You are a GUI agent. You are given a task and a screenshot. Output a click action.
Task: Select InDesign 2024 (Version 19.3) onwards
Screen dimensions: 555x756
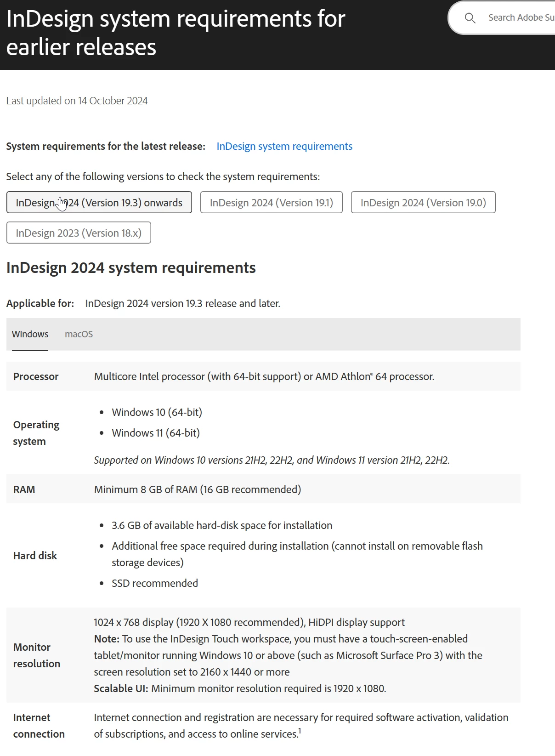coord(99,202)
